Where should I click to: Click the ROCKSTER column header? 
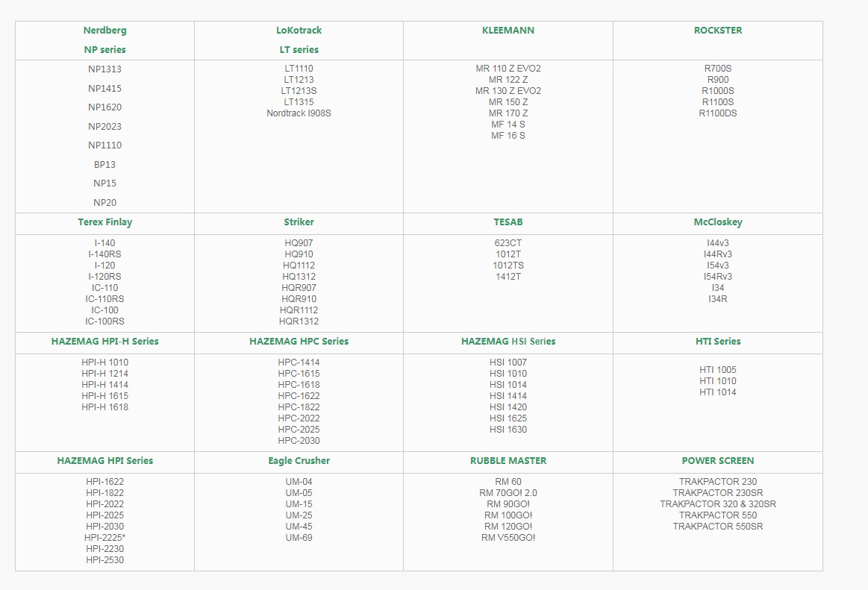tap(718, 31)
